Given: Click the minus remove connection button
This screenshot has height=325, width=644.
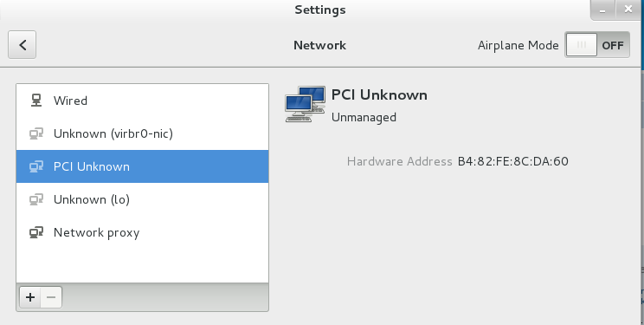Looking at the screenshot, I should [x=51, y=297].
